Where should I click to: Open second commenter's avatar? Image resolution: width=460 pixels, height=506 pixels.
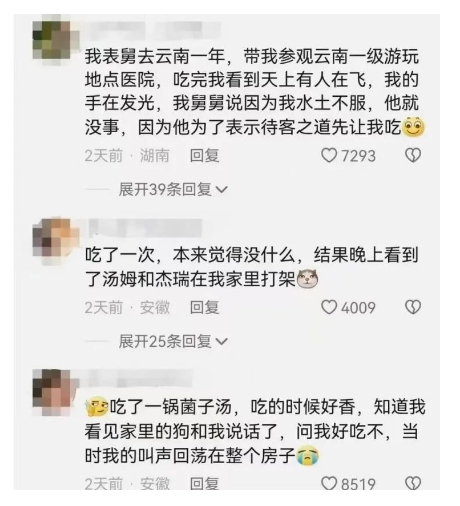[55, 241]
